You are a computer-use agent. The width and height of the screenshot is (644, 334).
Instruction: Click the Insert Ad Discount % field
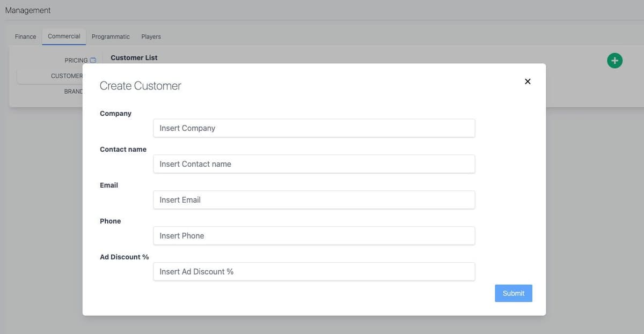(314, 272)
